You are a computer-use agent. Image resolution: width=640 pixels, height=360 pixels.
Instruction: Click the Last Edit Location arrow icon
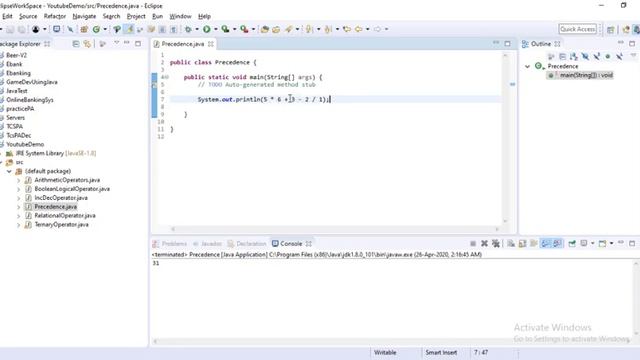[347, 29]
